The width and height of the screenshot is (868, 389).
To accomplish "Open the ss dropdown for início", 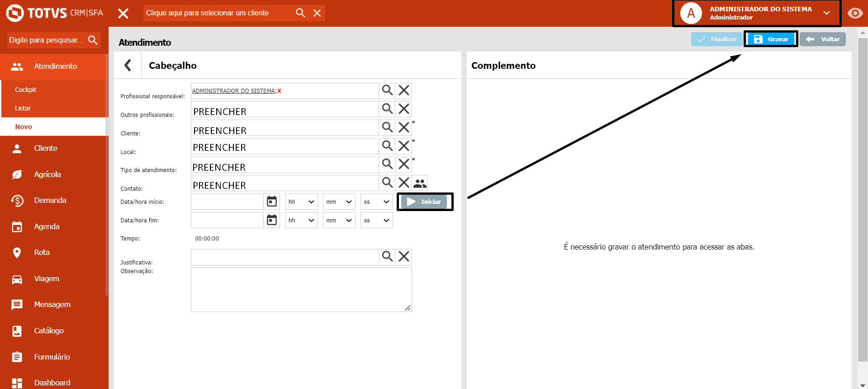I will pyautogui.click(x=377, y=202).
